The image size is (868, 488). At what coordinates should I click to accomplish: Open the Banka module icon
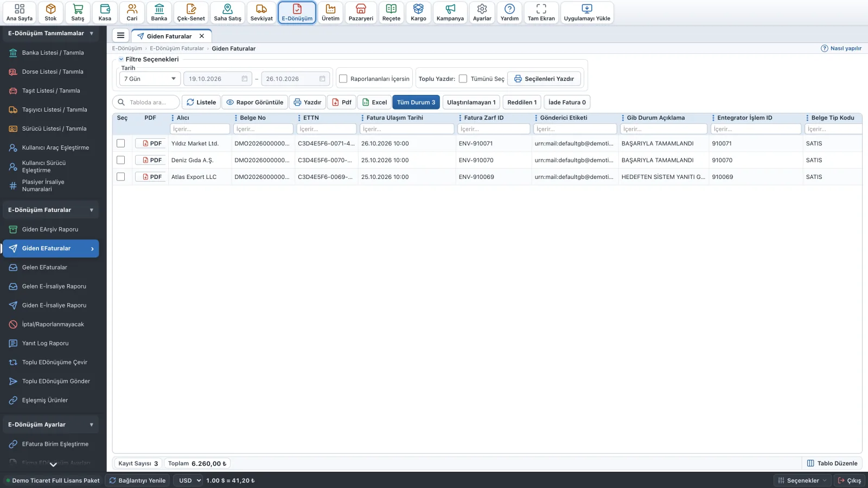[x=159, y=12]
